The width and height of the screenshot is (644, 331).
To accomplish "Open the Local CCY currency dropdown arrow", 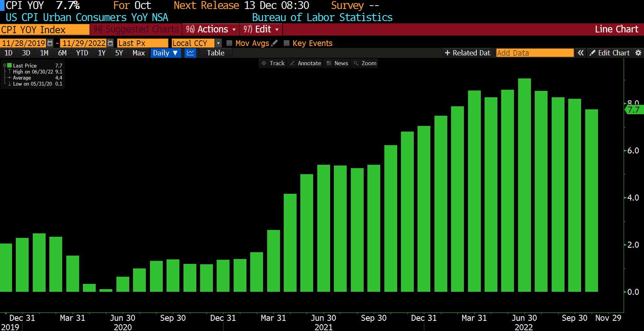I will click(218, 43).
